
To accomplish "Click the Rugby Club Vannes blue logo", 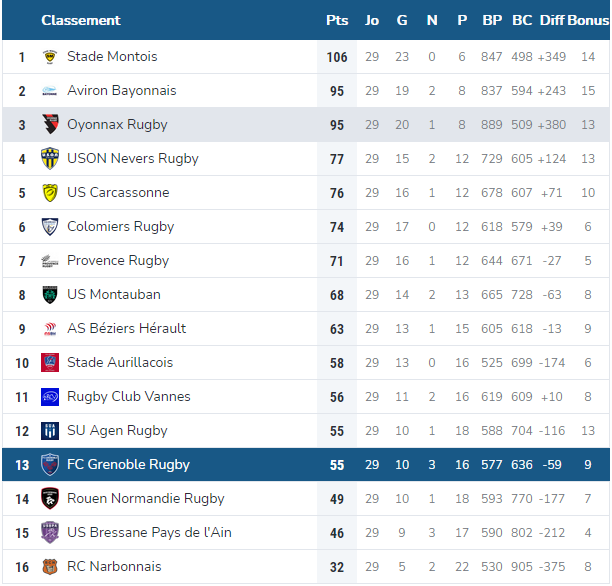I will [x=50, y=397].
